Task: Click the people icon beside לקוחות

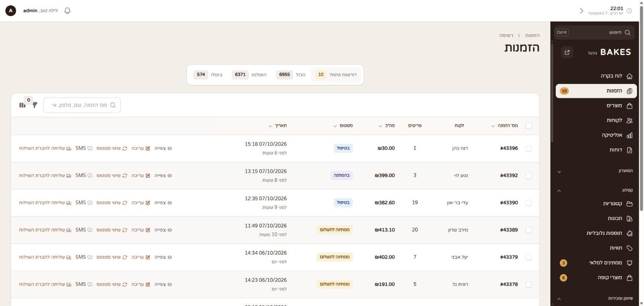Action: click(x=629, y=121)
